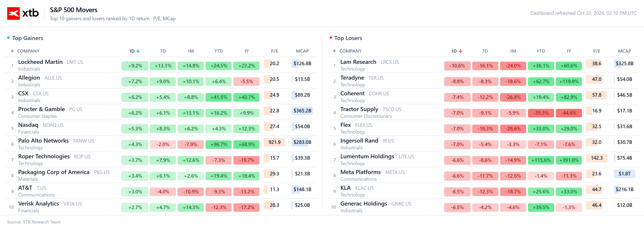Click the Top Losers section title

[x=348, y=38]
